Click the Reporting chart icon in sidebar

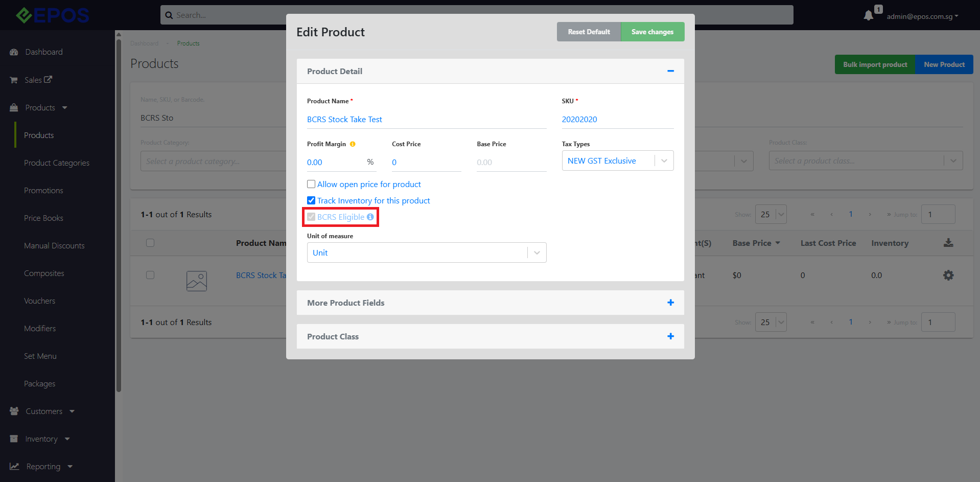coord(14,466)
